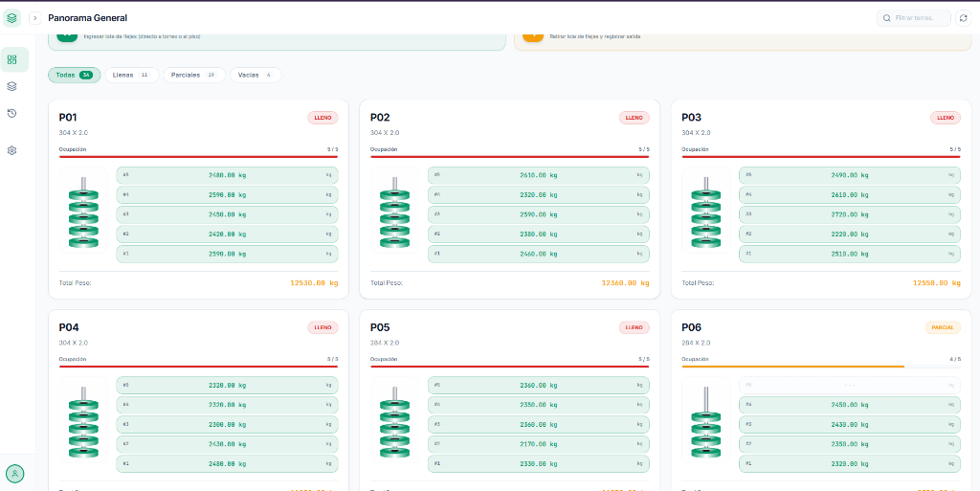980x491 pixels.
Task: Select P05 slot #1 with 2330.00 kg
Action: point(539,464)
